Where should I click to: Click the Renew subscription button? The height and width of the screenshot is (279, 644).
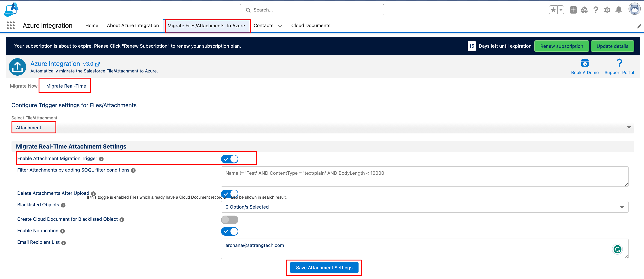pyautogui.click(x=561, y=46)
